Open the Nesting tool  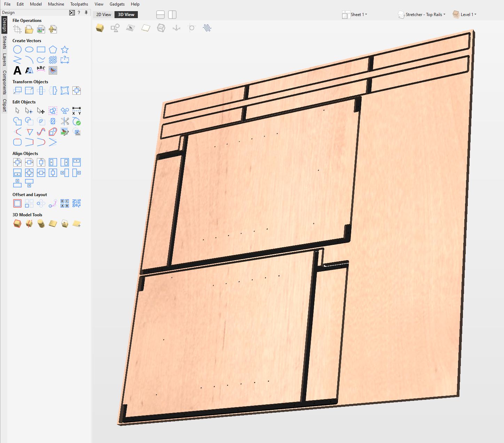(x=77, y=203)
